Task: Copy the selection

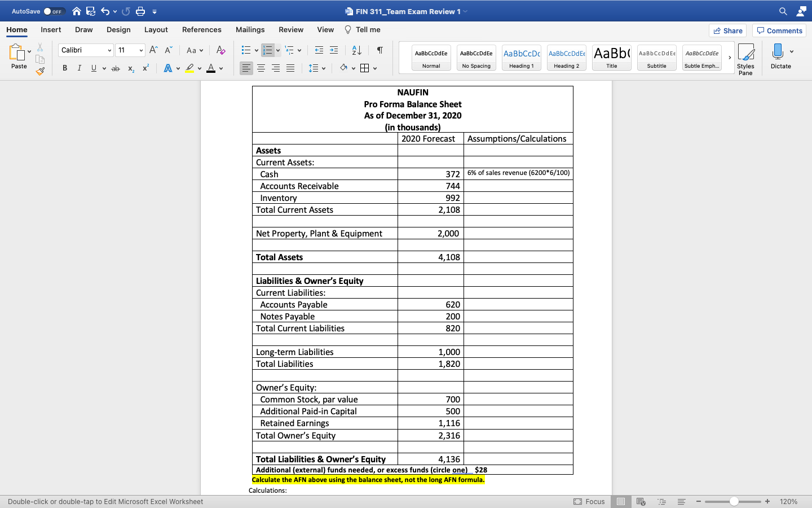Action: 40,59
